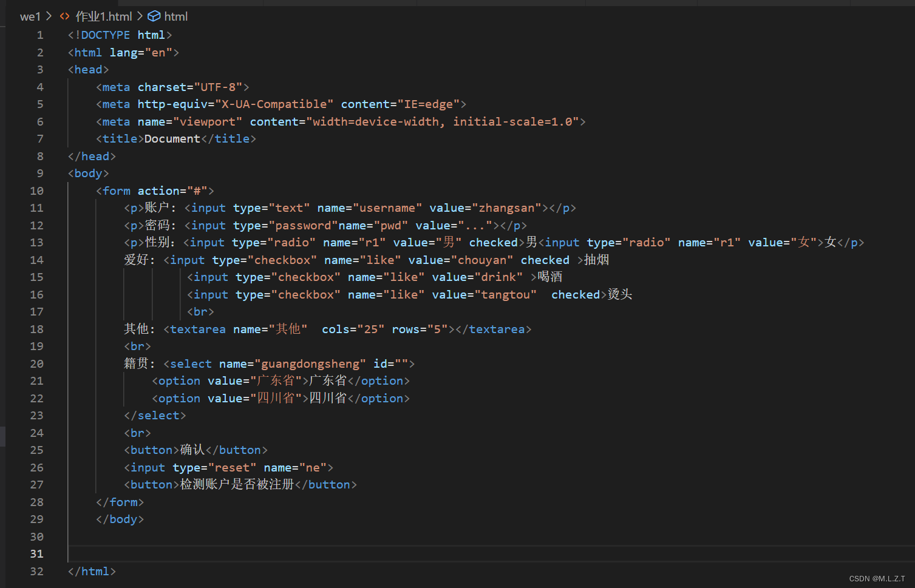
Task: Click 'reset' type value on line 26
Action: click(x=232, y=468)
